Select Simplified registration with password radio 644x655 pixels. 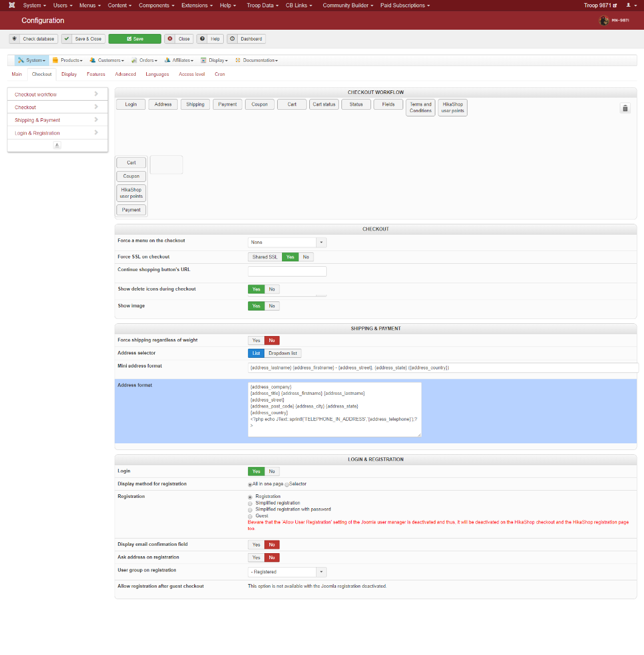(x=250, y=510)
